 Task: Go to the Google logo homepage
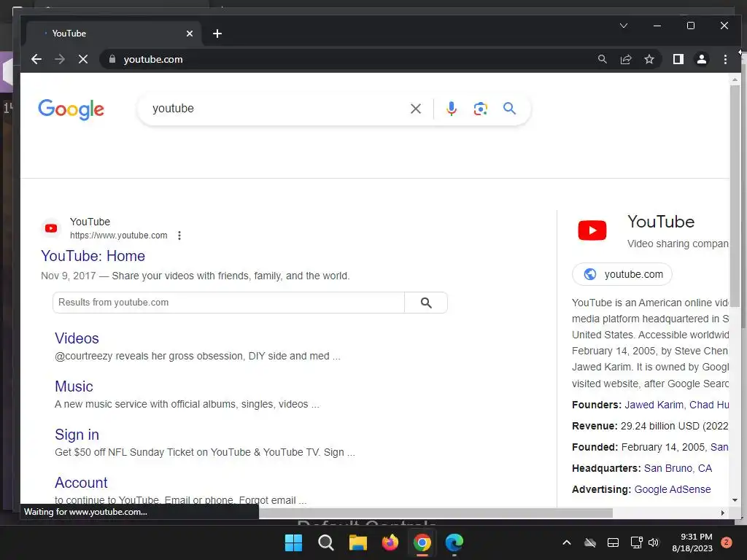71,109
